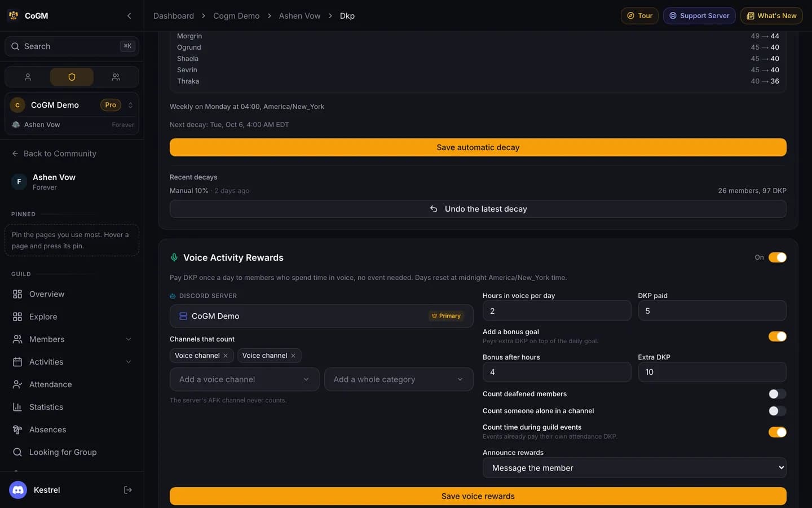The image size is (812, 508).
Task: Select the shield icon tab
Action: tap(72, 77)
